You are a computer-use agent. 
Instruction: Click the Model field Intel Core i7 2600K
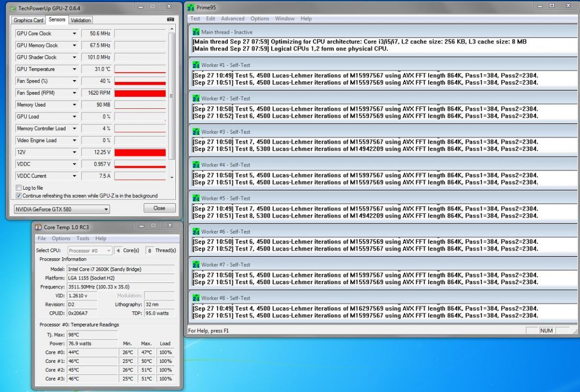click(x=120, y=269)
